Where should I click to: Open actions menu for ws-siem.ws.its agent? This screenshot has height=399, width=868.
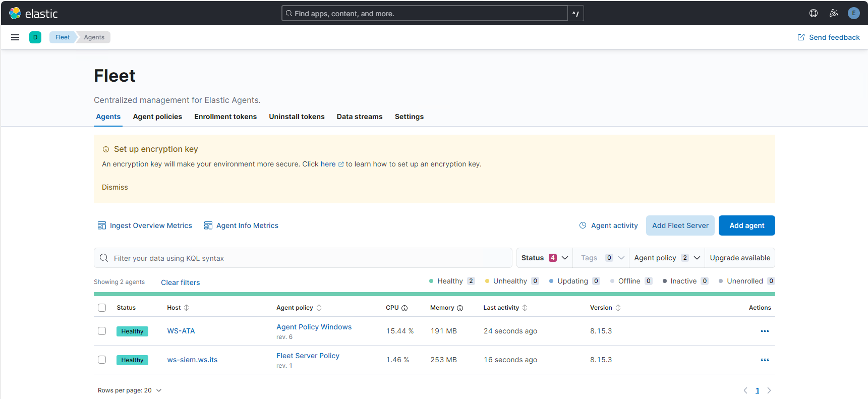tap(765, 360)
